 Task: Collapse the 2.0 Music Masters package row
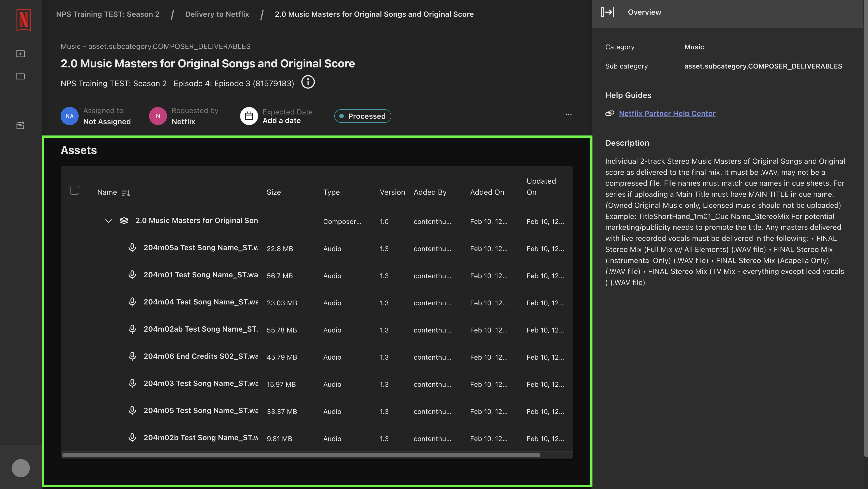click(108, 221)
